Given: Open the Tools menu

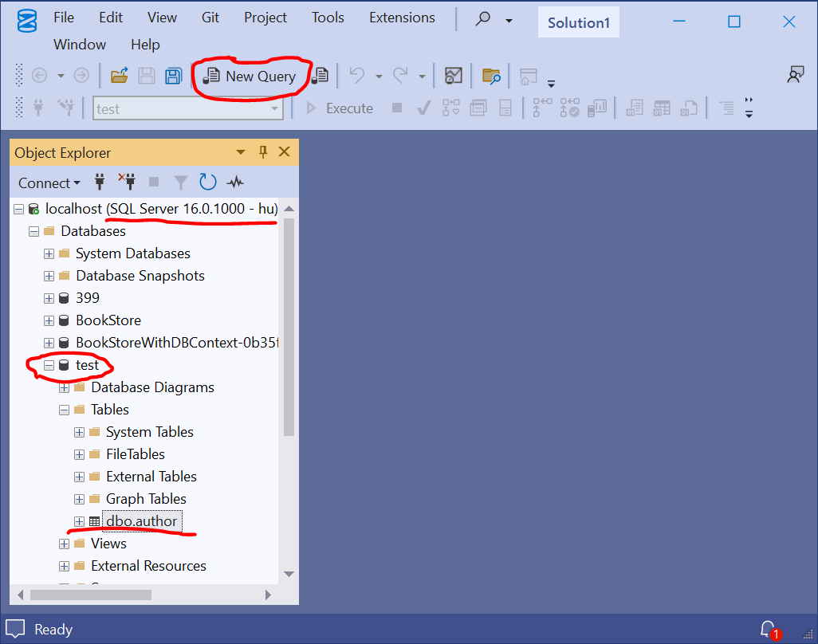Looking at the screenshot, I should coord(328,18).
